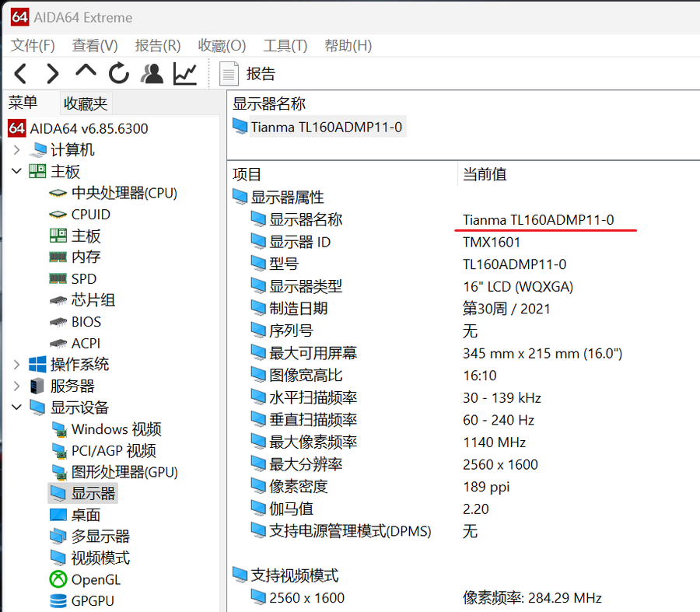Screen dimensions: 700x612
Task: Click the 支持视频模式 group heading
Action: pyautogui.click(x=294, y=575)
